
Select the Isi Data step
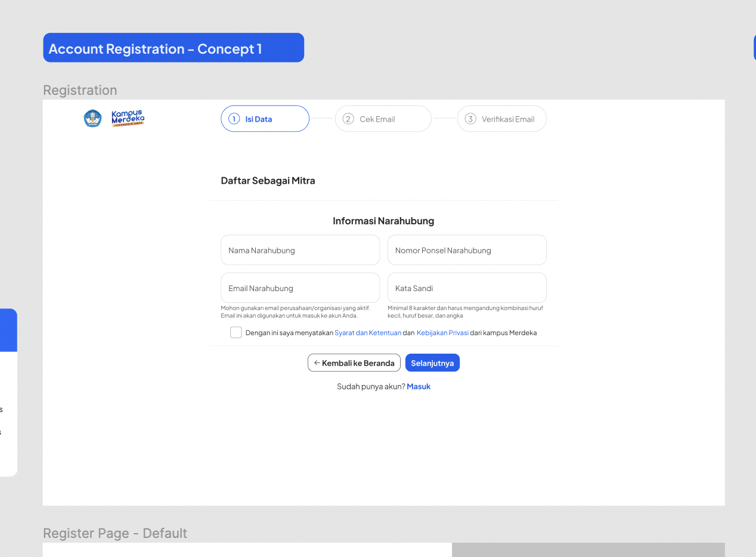(265, 119)
